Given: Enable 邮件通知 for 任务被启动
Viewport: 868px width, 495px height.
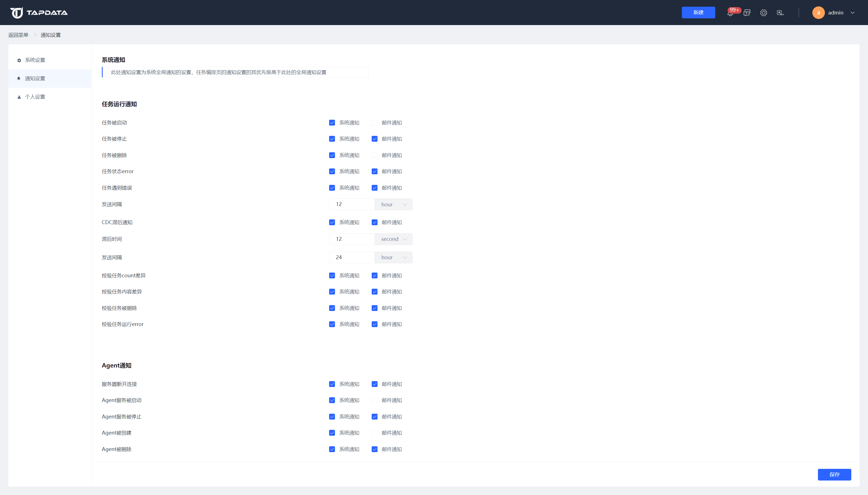Looking at the screenshot, I should pyautogui.click(x=374, y=123).
